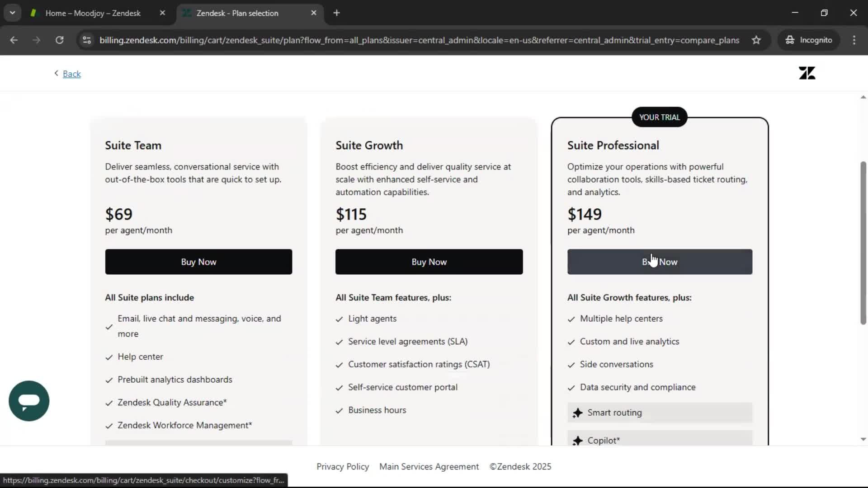Click the scroll-up arrow of plan list

pyautogui.click(x=863, y=97)
